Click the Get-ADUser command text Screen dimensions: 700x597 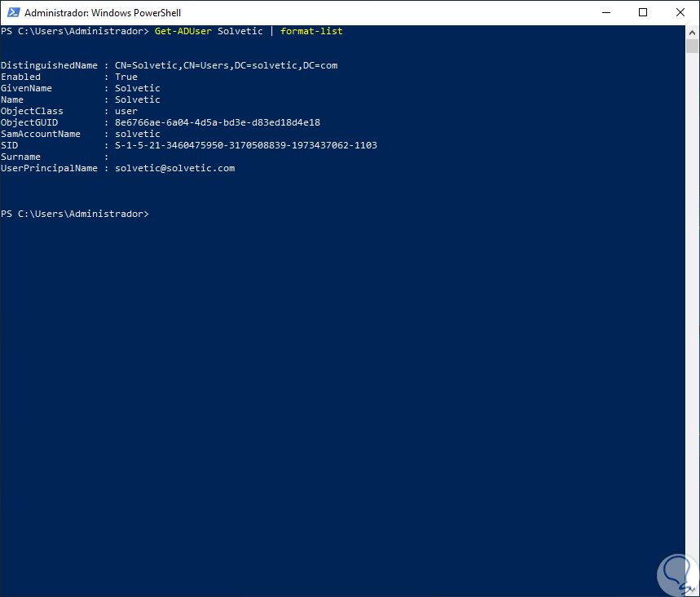tap(183, 31)
